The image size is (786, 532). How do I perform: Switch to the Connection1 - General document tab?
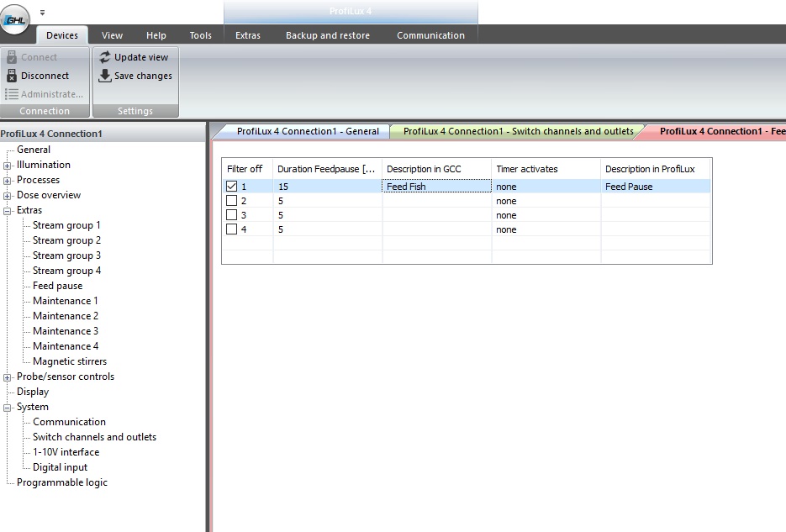pyautogui.click(x=308, y=131)
